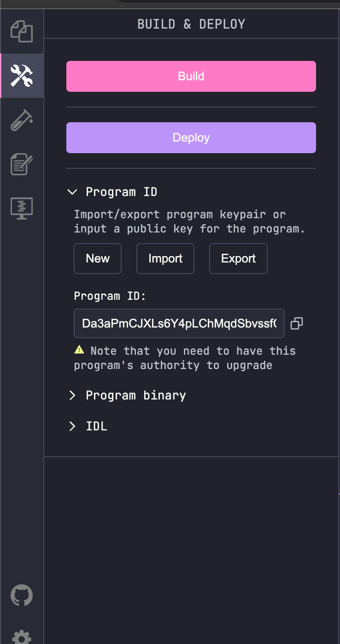Focus the Program ID input field

[x=179, y=323]
